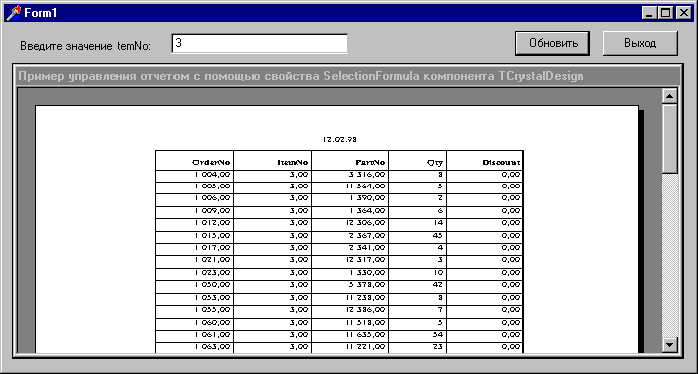Click ItemNo 3,00 in order 1 017,00 row

click(299, 247)
